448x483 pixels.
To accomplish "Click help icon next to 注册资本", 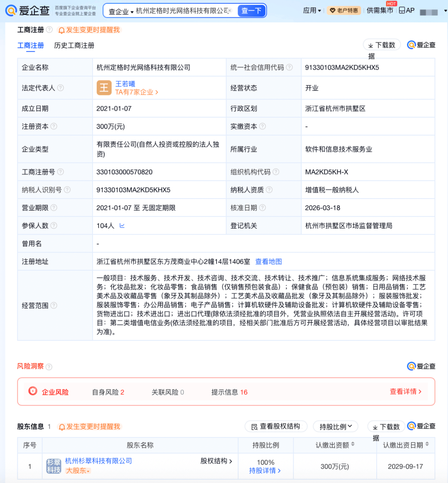I will [x=54, y=126].
